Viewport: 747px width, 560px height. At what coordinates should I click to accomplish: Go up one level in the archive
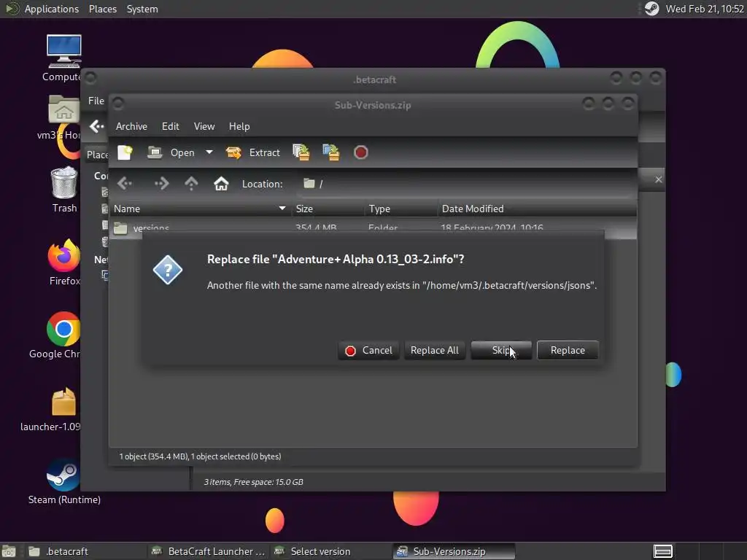click(192, 183)
